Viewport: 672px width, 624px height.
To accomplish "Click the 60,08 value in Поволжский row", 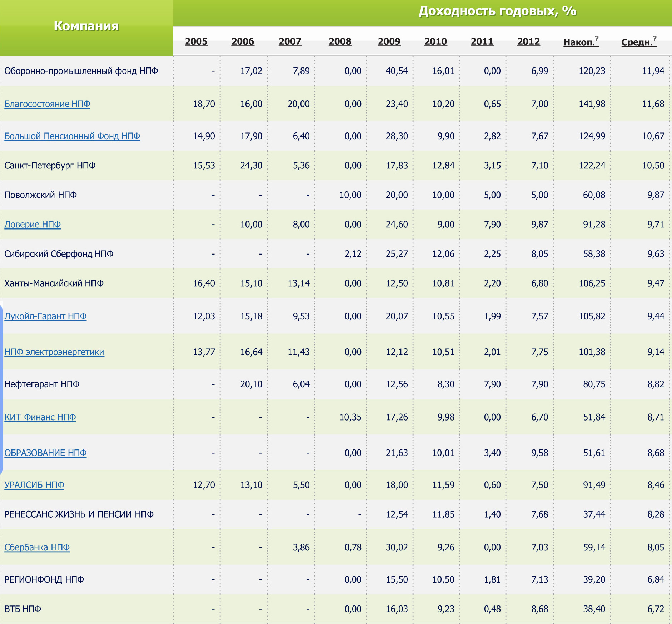I will pos(594,195).
